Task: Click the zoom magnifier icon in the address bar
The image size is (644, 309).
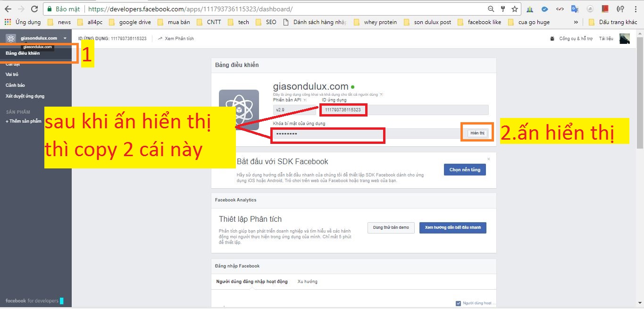Action: [491, 9]
